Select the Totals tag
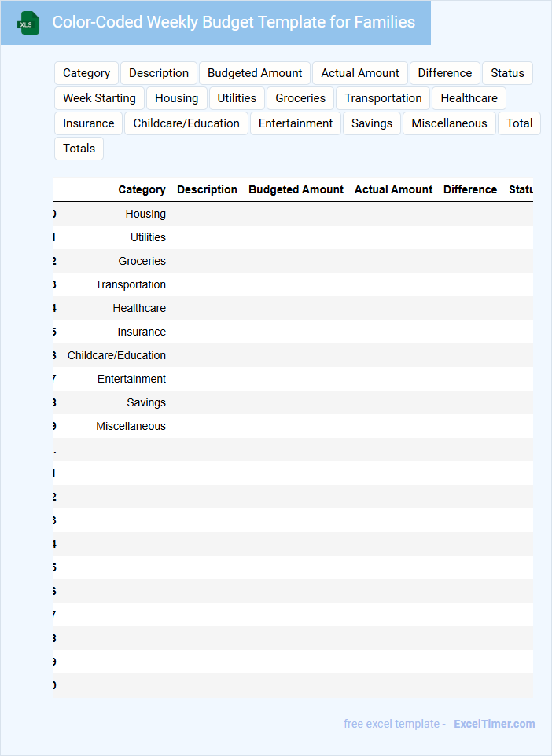552x756 pixels. (79, 149)
